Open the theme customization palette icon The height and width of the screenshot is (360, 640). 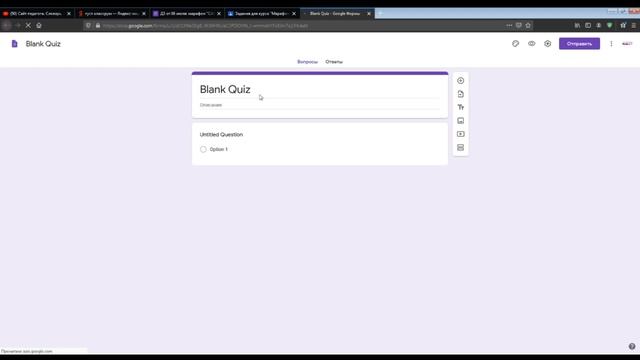point(516,44)
